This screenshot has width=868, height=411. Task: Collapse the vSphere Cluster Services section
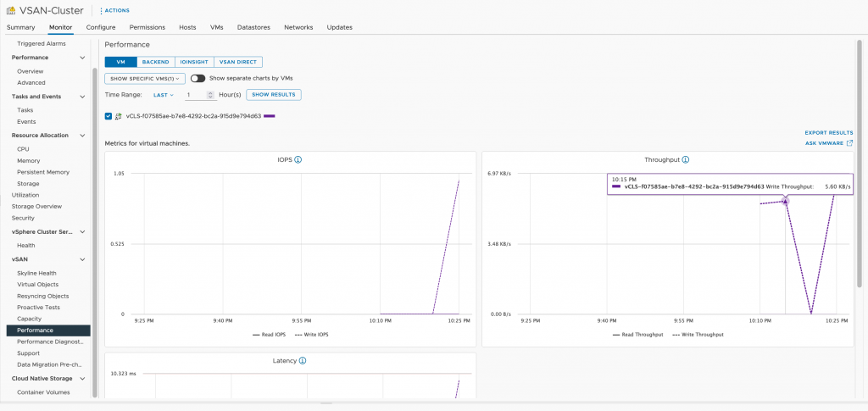click(82, 232)
